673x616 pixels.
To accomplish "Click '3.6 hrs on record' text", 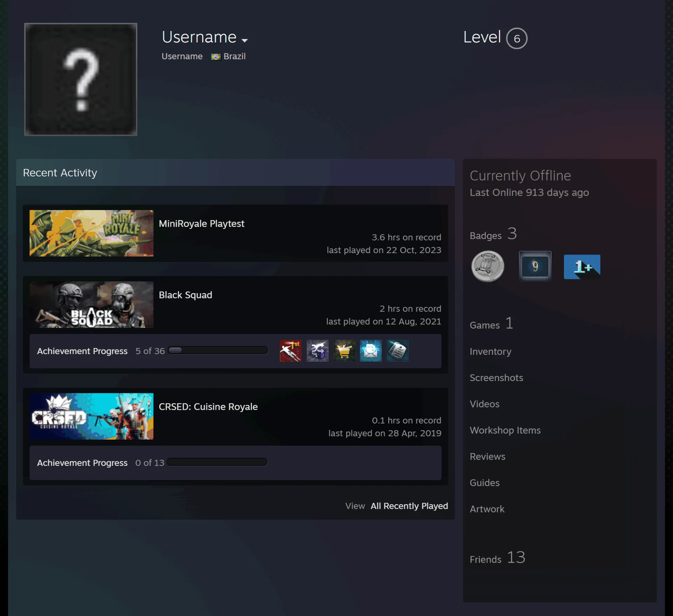I will coord(406,237).
